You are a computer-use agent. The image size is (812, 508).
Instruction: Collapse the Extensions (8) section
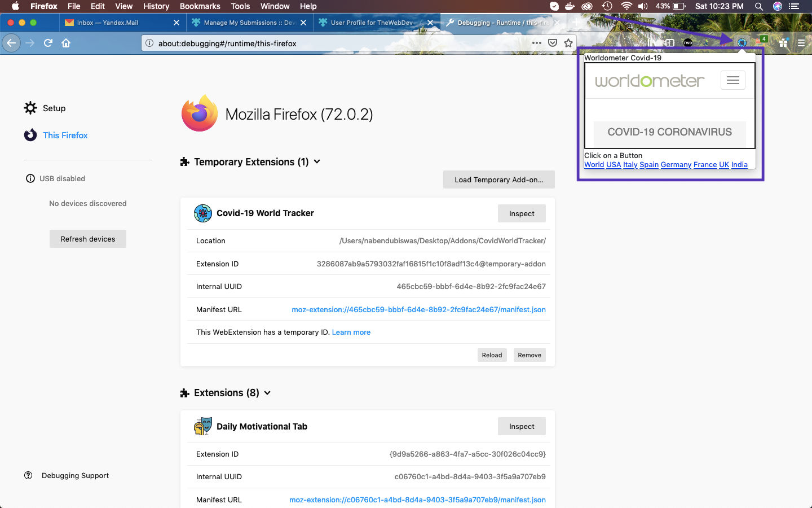pyautogui.click(x=267, y=392)
